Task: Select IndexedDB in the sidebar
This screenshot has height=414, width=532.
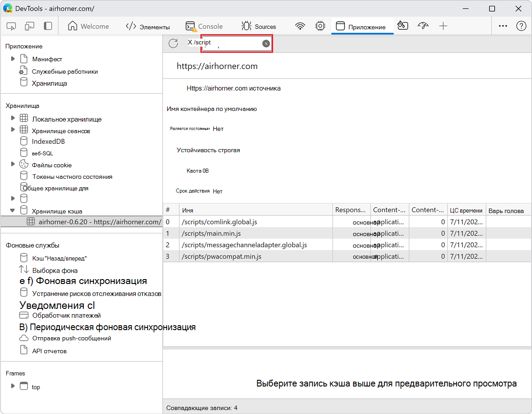Action: click(x=48, y=142)
